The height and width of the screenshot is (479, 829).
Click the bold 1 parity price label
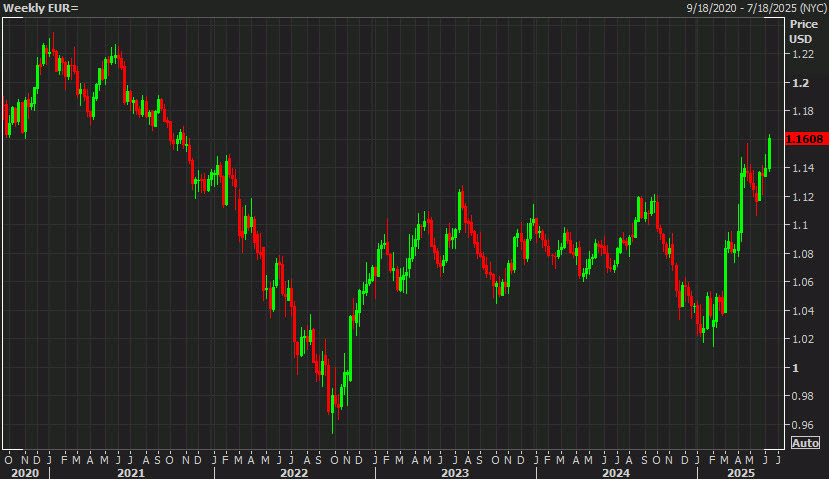795,368
